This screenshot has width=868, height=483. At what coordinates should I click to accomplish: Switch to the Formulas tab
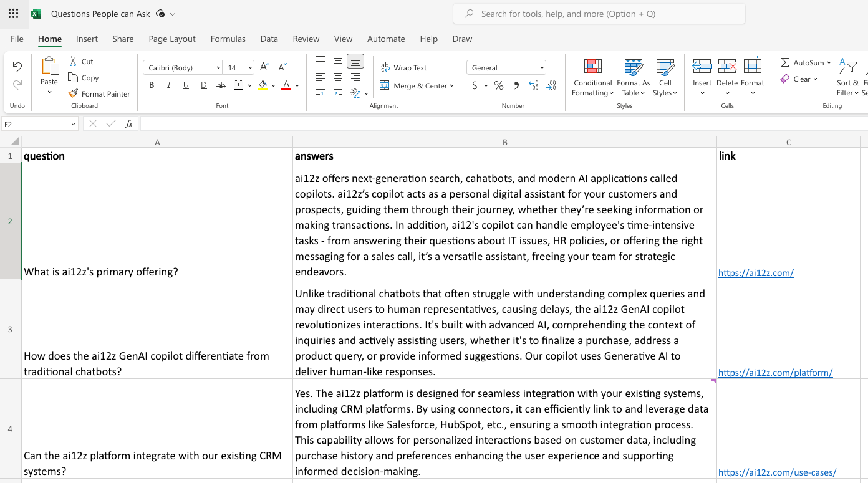pos(228,39)
